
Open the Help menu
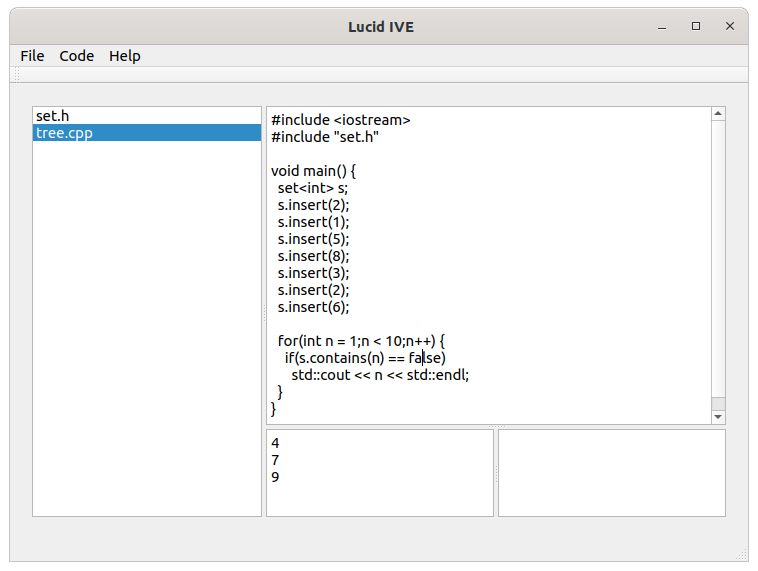pos(125,56)
